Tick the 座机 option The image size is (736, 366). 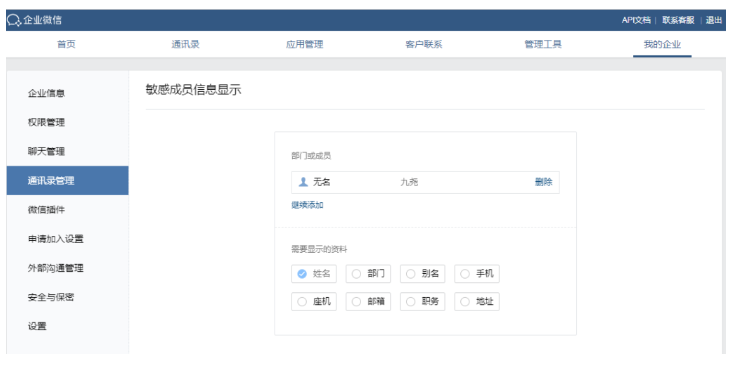tap(314, 302)
